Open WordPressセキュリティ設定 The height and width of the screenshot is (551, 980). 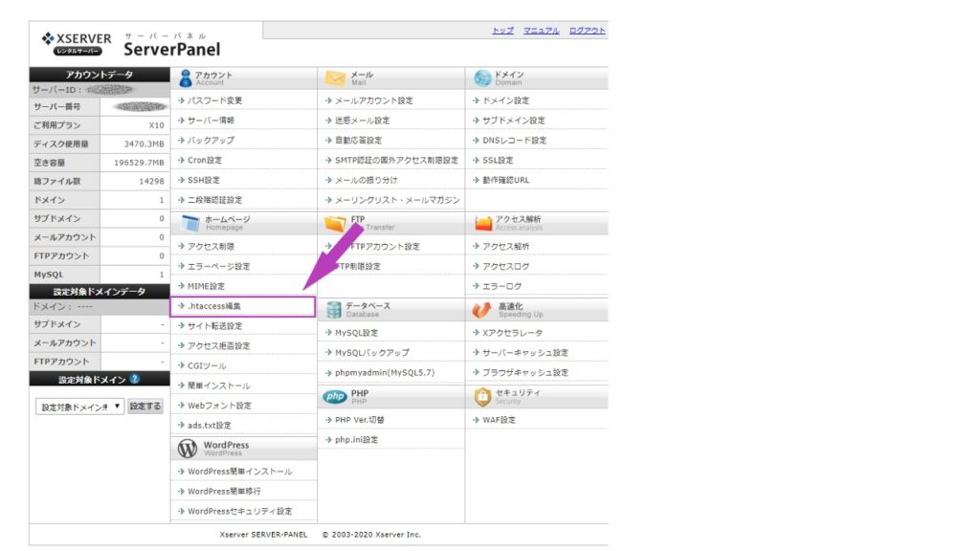(239, 511)
